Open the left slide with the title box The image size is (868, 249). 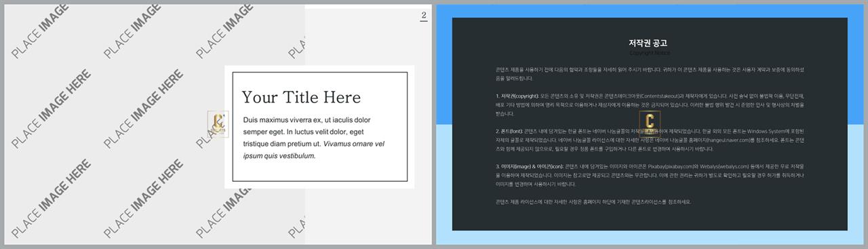[x=218, y=124]
